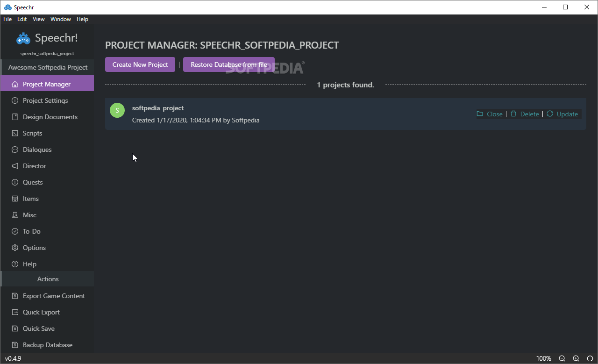This screenshot has width=598, height=364.
Task: Open the View menu
Action: point(39,19)
